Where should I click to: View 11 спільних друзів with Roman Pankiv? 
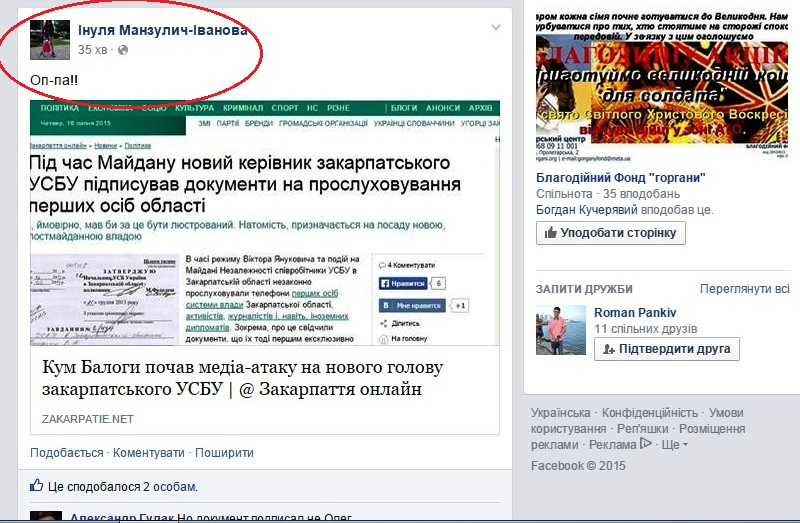tap(645, 329)
